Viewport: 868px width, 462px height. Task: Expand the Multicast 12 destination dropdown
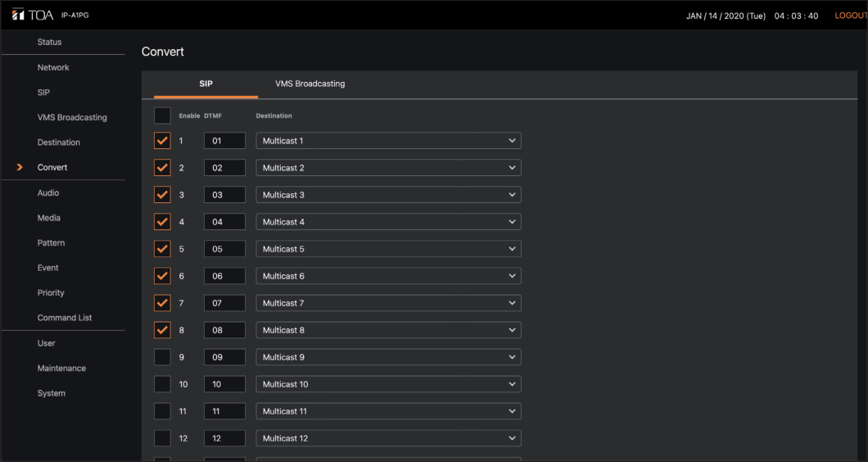coord(388,438)
